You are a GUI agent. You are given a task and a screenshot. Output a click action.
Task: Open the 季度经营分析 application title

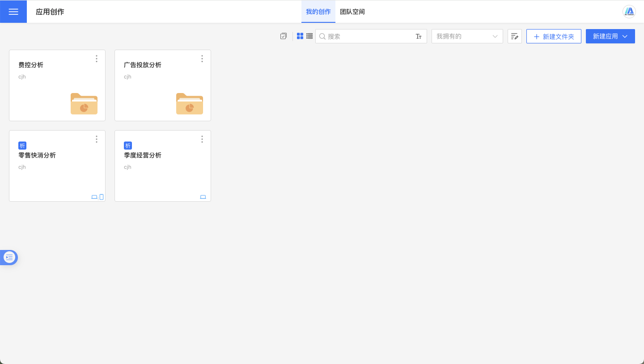click(143, 155)
